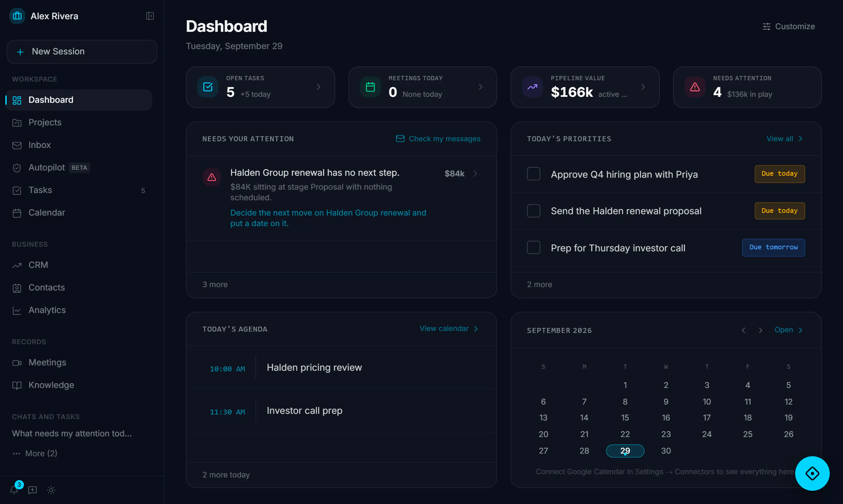
Task: Go to next month in calendar
Action: click(760, 330)
